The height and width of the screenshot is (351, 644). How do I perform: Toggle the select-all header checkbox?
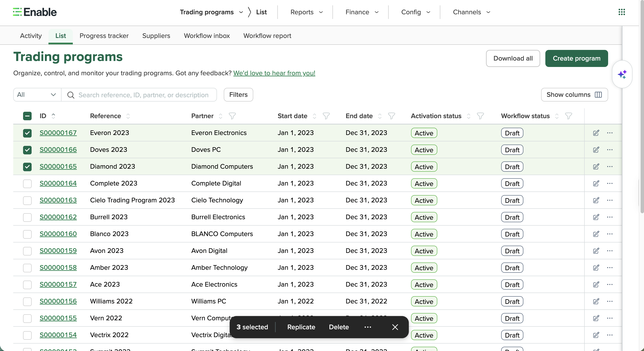click(27, 116)
